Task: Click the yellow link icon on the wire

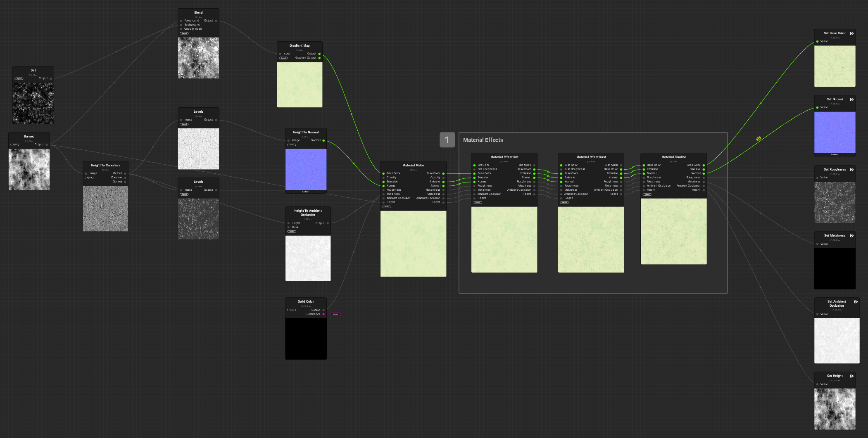Action: pyautogui.click(x=758, y=139)
